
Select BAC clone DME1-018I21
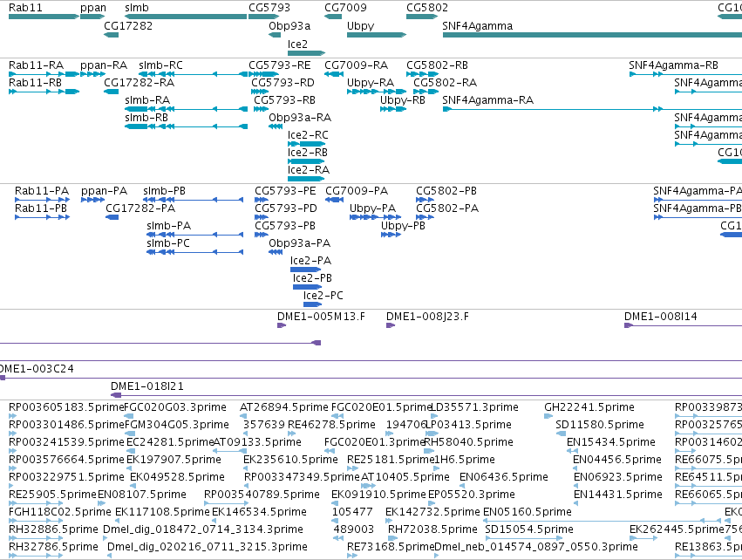[x=147, y=386]
